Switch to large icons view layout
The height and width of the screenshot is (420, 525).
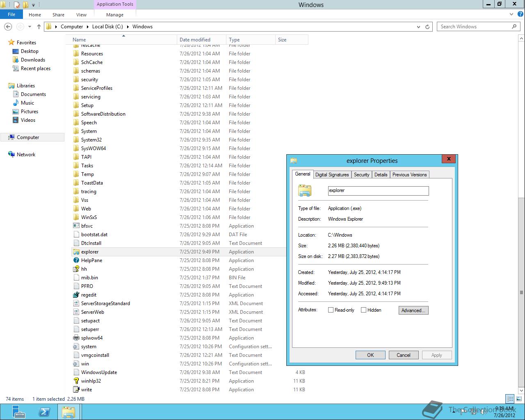click(518, 399)
